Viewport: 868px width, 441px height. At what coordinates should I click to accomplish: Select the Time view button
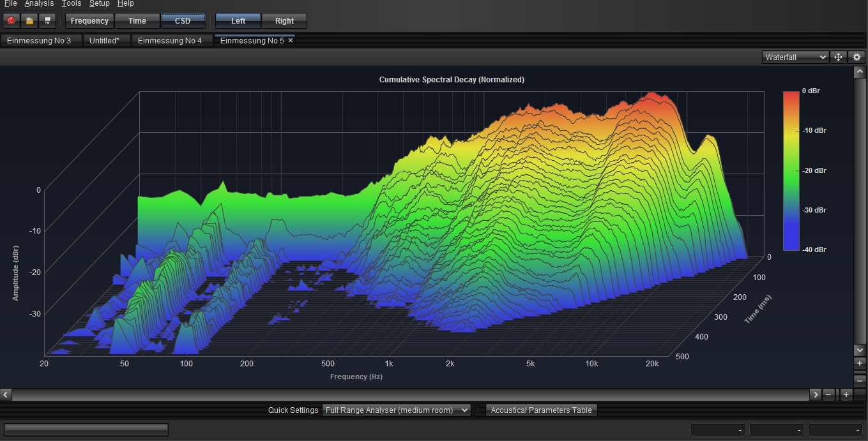click(x=137, y=21)
